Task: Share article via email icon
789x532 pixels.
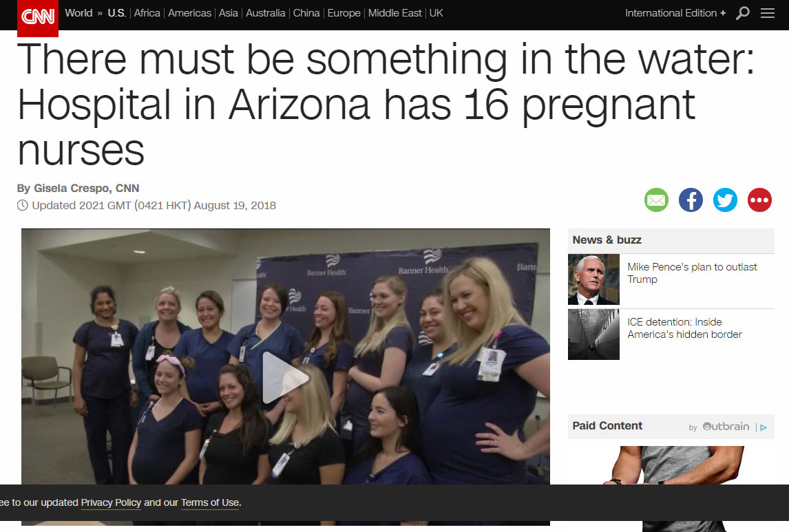Action: [x=657, y=200]
